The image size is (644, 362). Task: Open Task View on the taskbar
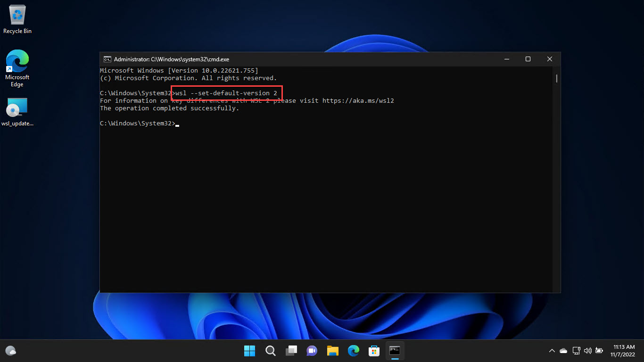click(291, 351)
